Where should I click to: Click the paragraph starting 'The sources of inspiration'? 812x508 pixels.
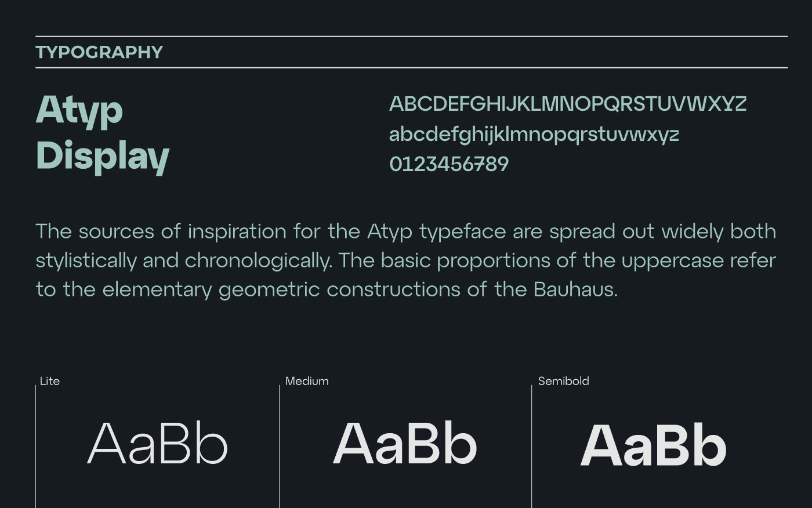pos(406,260)
